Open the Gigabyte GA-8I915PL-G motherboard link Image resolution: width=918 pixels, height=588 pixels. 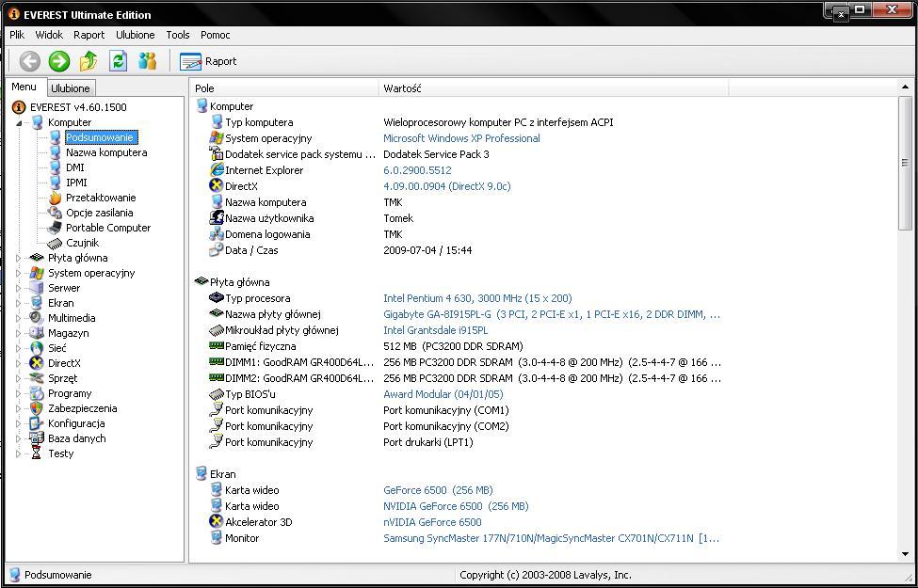click(552, 314)
